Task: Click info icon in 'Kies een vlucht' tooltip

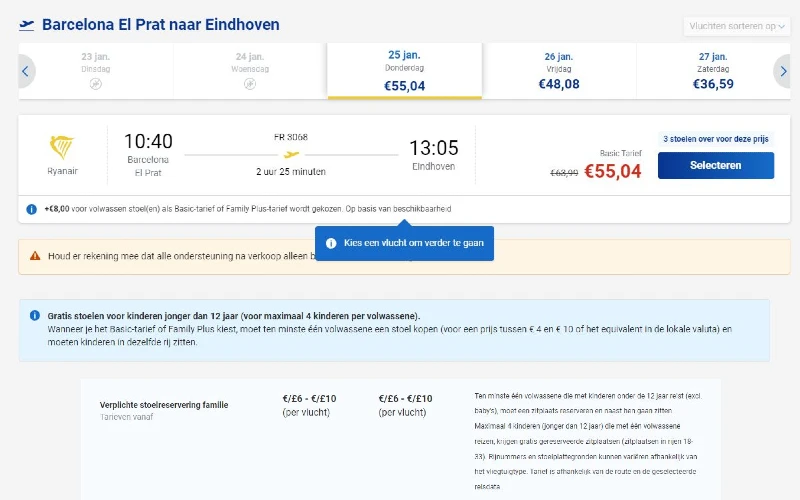Action: tap(331, 243)
